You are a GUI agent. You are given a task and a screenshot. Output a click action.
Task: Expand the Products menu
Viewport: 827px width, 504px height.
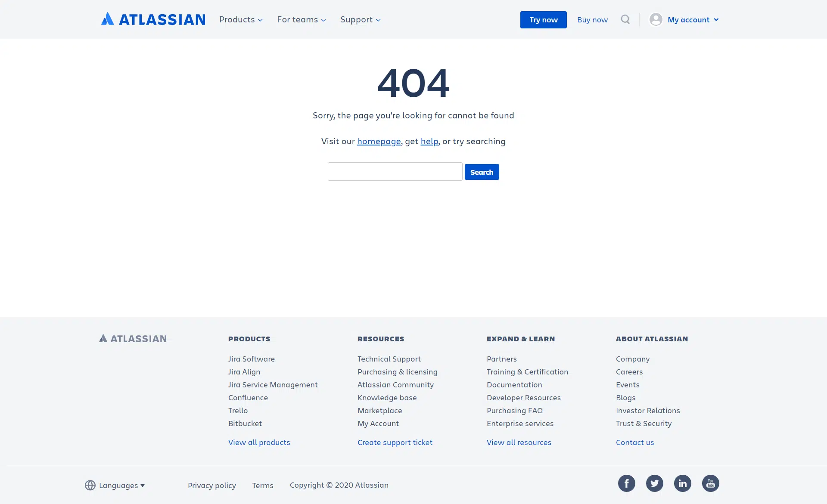click(x=241, y=19)
